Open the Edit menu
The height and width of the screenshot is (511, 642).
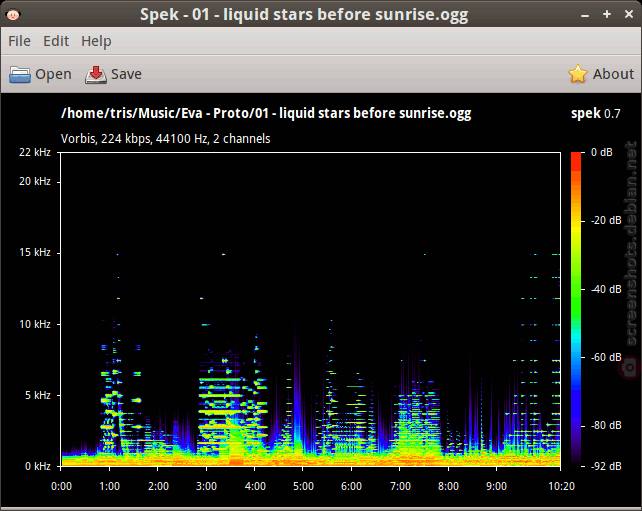click(x=56, y=41)
